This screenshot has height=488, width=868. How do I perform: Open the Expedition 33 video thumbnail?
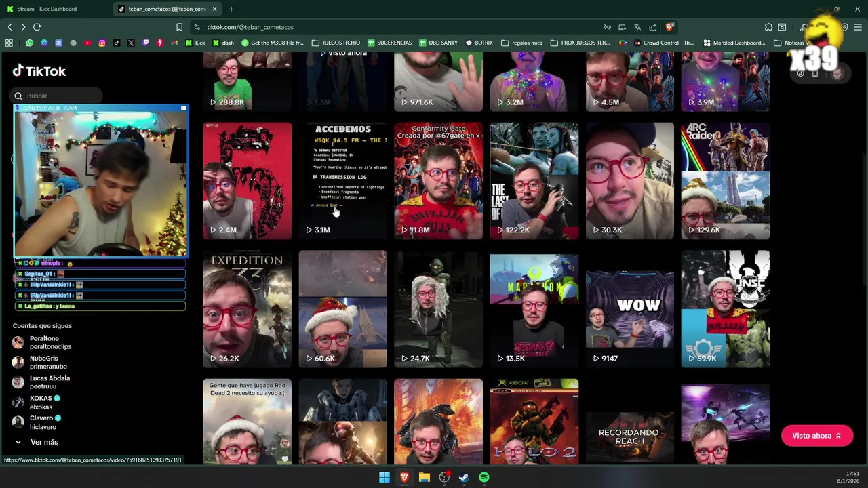[247, 309]
